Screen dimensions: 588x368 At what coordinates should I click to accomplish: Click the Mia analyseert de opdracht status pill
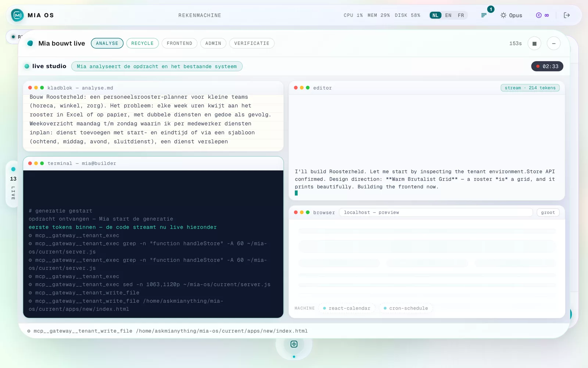157,66
